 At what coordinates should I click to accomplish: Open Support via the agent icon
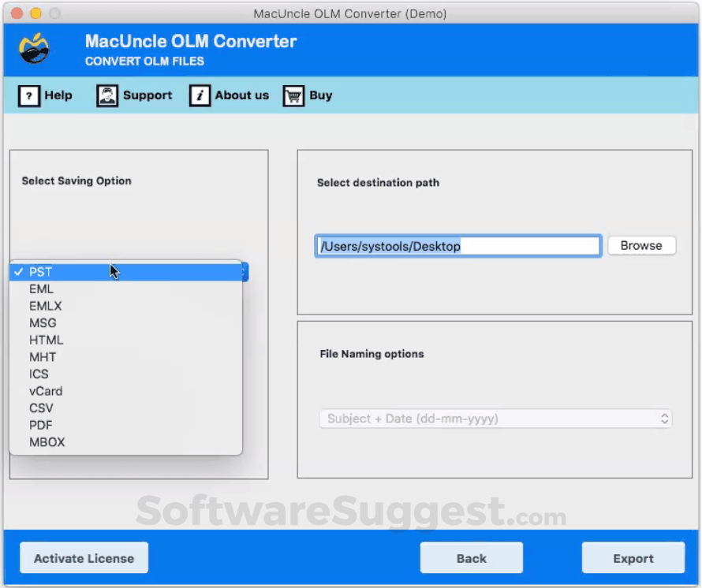107,95
